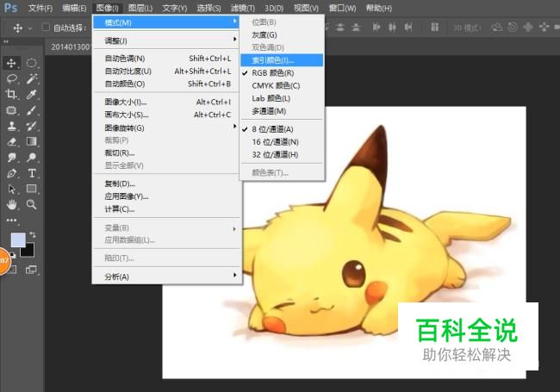Viewport: 560px width, 392px height.
Task: Select the Lasso tool
Action: [x=11, y=78]
